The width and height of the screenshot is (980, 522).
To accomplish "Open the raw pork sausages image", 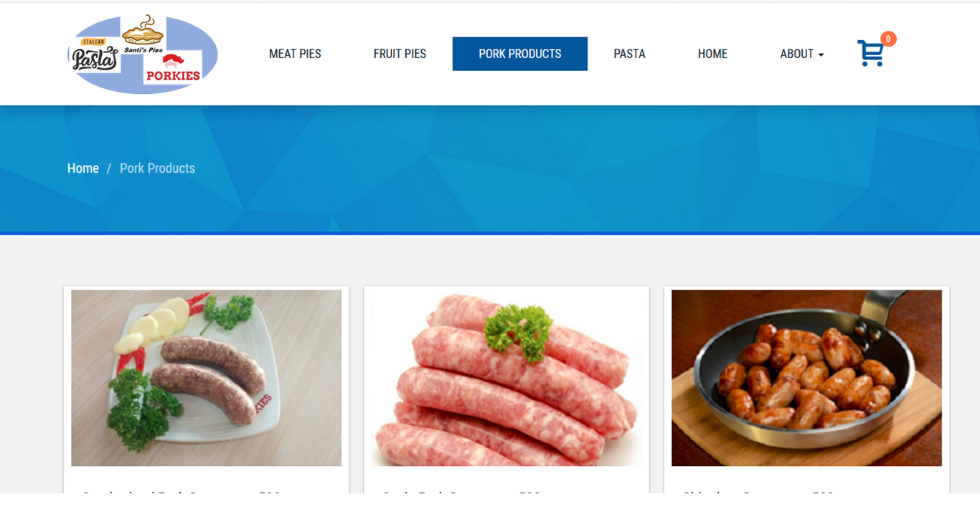I will pyautogui.click(x=507, y=378).
